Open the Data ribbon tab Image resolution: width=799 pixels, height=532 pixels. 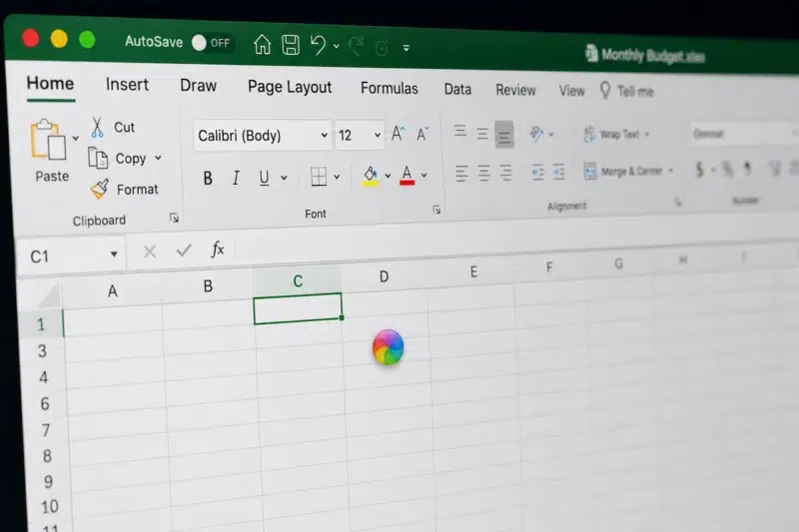pos(457,89)
